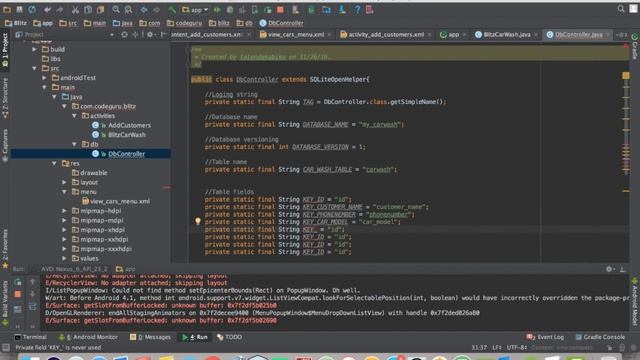Click tool windows quick-access icon in status bar
Image resolution: width=640 pixels, height=360 pixels.
pos(6,347)
